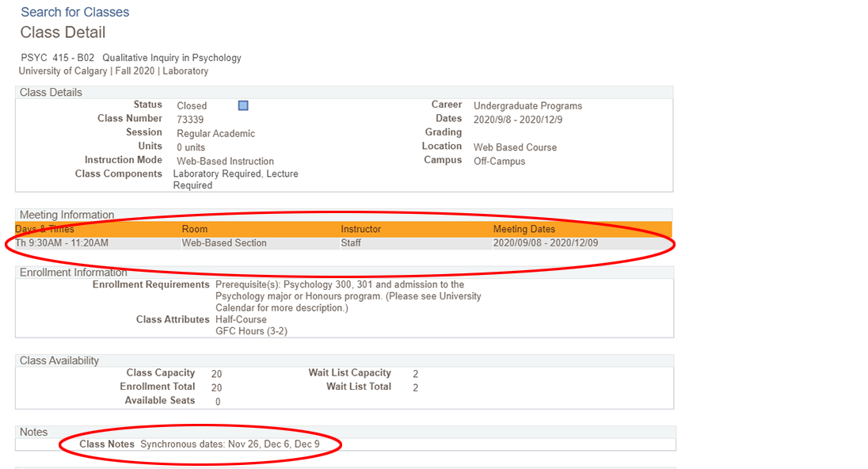Expand the Enrollment Information section header

74,272
